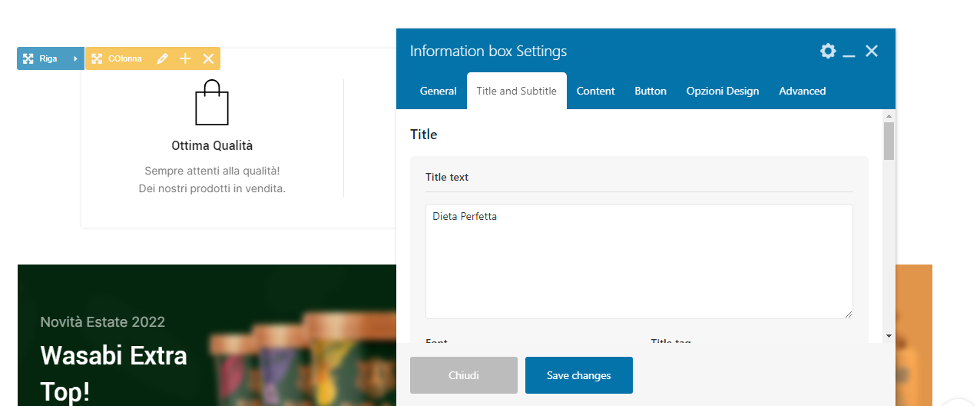
Task: Close the Information box Settings panel
Action: tap(872, 51)
